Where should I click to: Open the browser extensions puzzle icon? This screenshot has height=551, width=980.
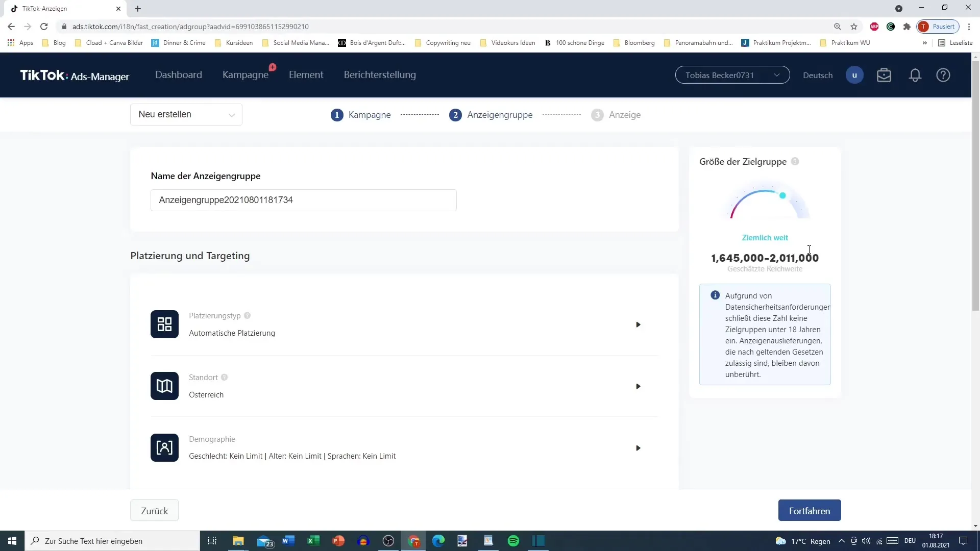pyautogui.click(x=907, y=27)
